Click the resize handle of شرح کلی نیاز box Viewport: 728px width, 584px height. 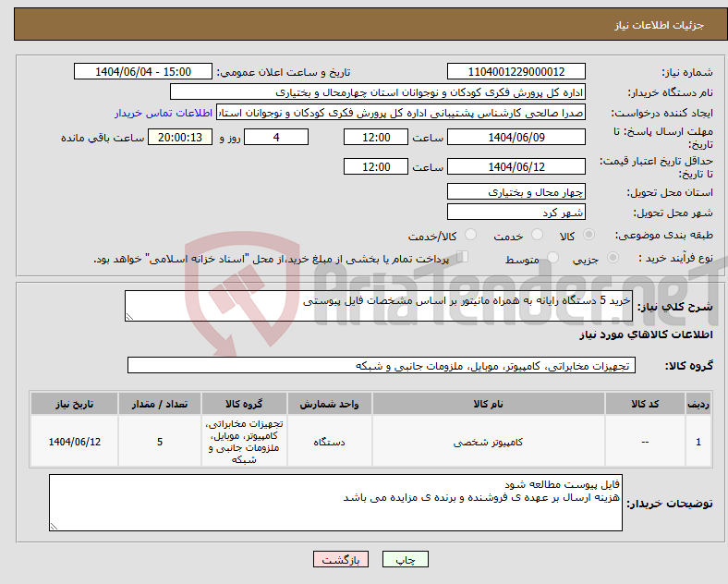point(129,317)
